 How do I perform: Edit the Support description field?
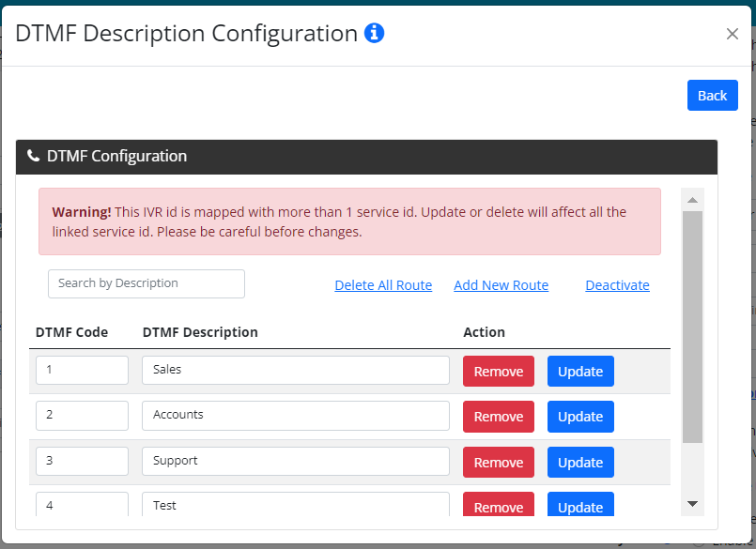(296, 462)
